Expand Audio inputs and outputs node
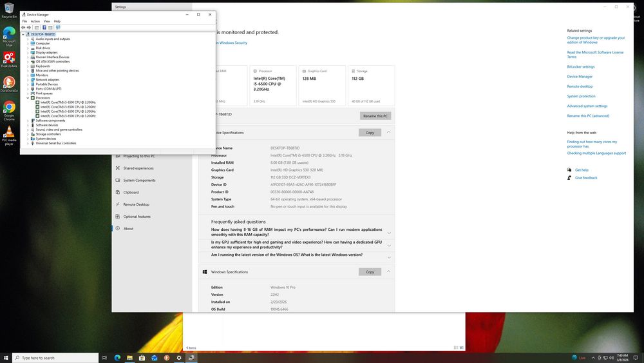This screenshot has width=644, height=363. click(x=28, y=39)
